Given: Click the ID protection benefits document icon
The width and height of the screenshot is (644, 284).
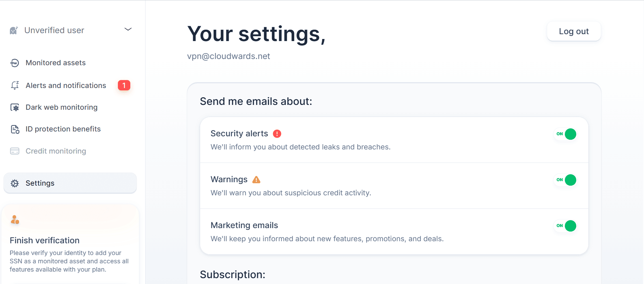Looking at the screenshot, I should coord(15,129).
